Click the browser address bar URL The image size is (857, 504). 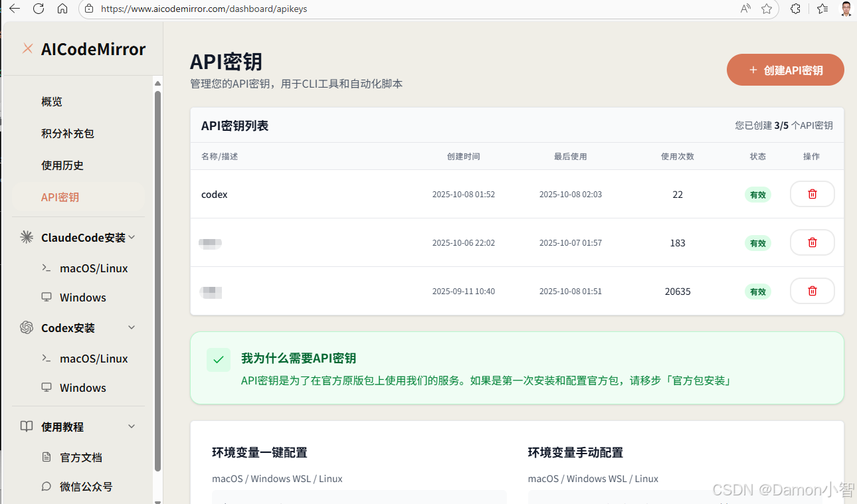tap(204, 9)
